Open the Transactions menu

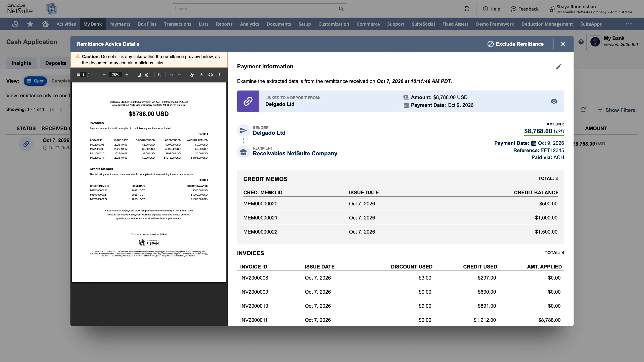178,24
